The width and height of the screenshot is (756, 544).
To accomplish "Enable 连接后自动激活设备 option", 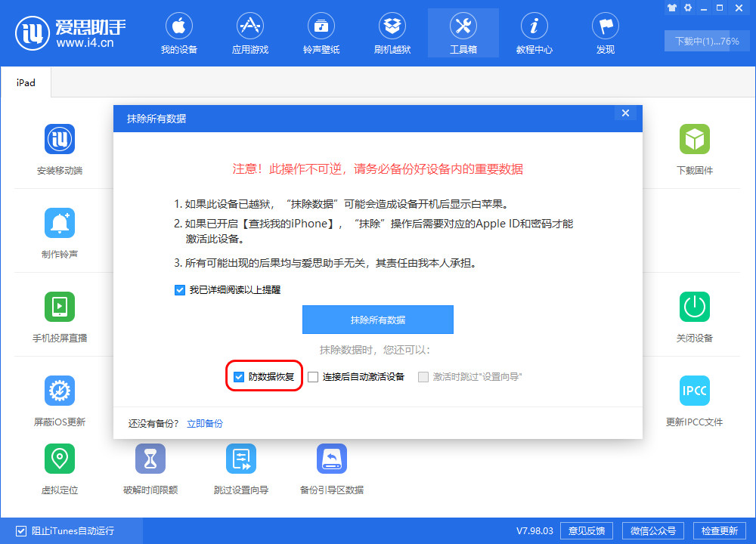I will coord(313,376).
